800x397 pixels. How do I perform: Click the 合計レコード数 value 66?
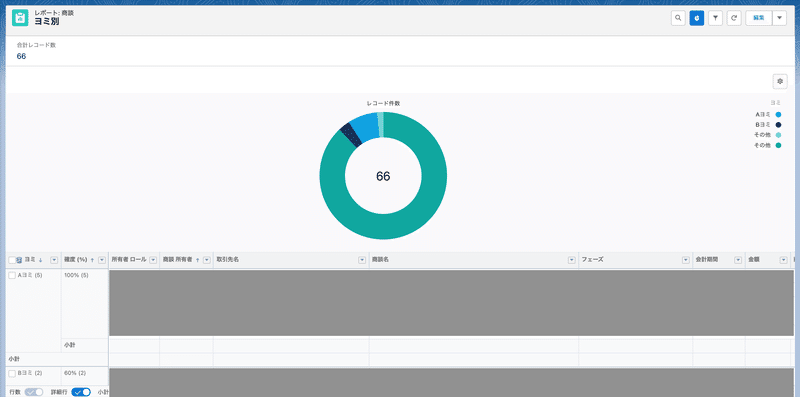21,56
